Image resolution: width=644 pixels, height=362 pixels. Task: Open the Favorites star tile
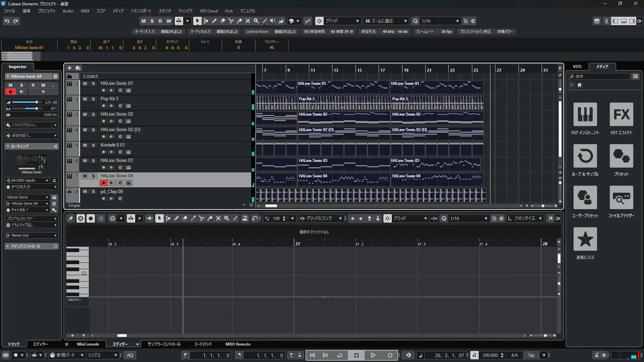[585, 239]
